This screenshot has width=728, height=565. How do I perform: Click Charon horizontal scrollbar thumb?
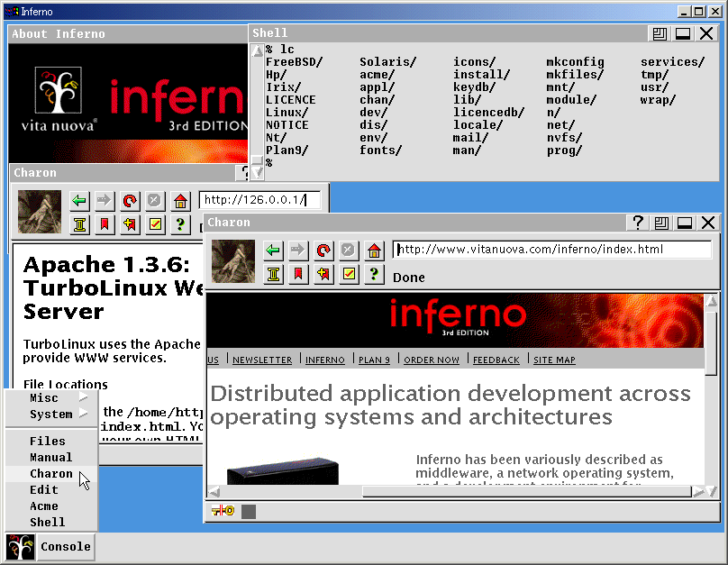(527, 491)
